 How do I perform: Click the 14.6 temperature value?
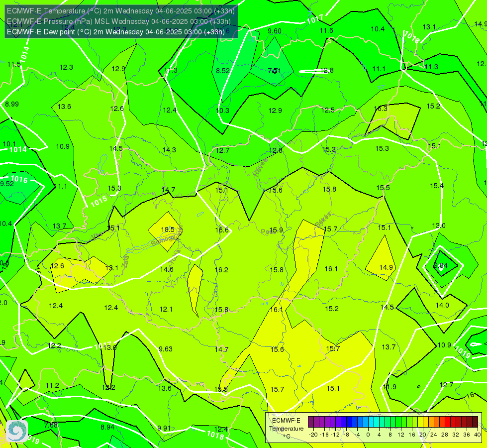pos(167,269)
